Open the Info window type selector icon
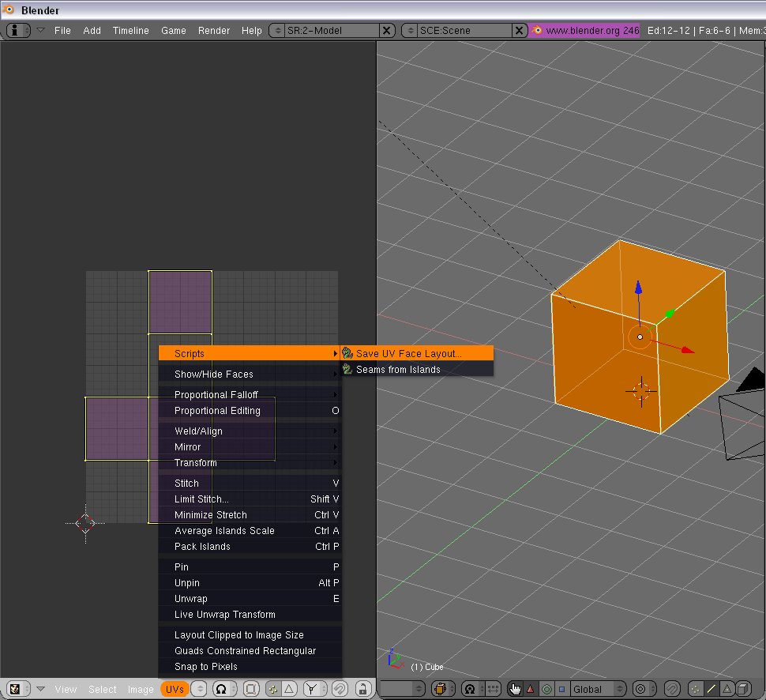 (x=18, y=30)
